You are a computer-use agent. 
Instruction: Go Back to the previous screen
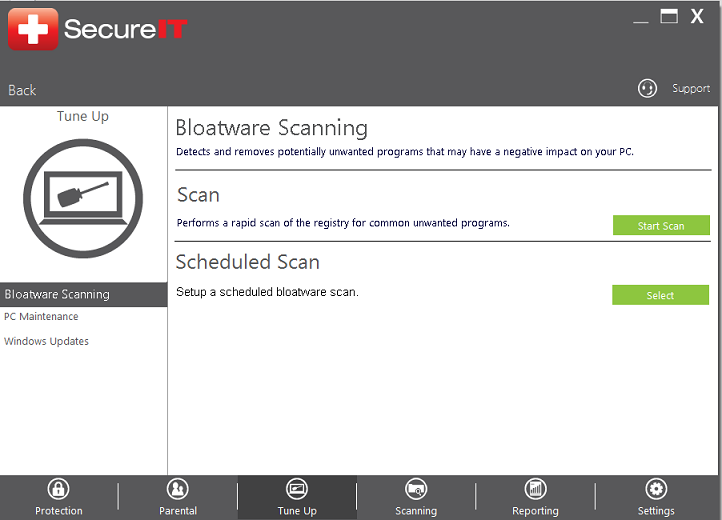coord(22,90)
